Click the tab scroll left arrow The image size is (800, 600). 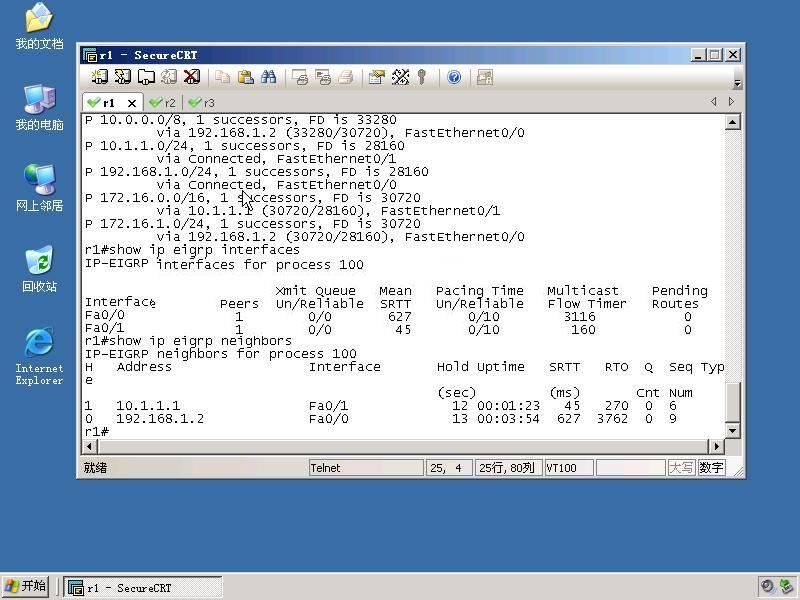pyautogui.click(x=713, y=102)
